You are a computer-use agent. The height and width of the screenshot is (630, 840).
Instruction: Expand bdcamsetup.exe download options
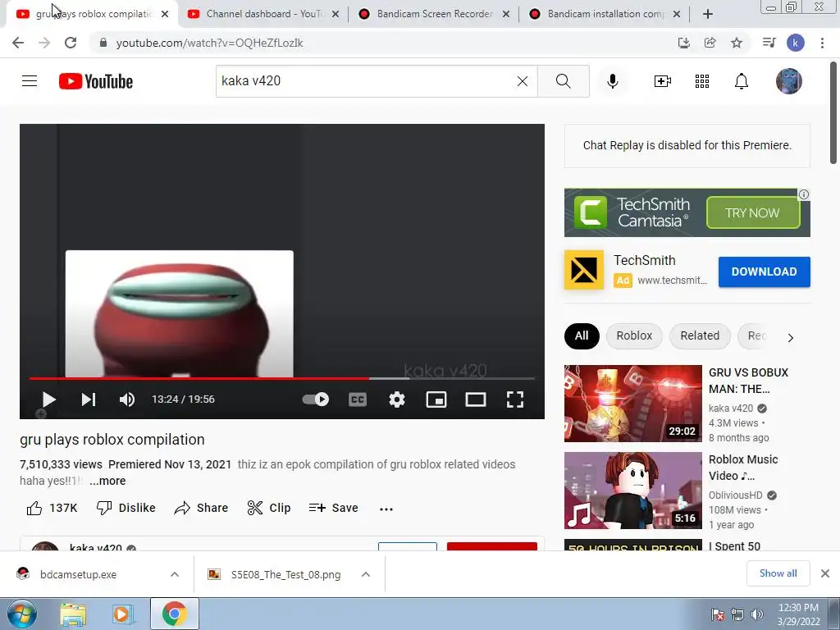click(x=175, y=574)
